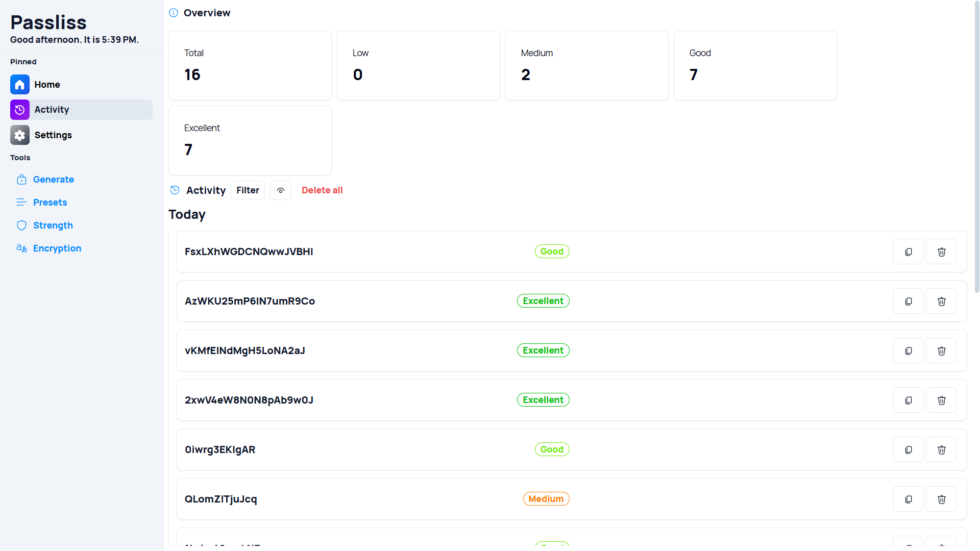Copy password QLomZITjuJcq
This screenshot has height=551, width=980.
click(908, 499)
